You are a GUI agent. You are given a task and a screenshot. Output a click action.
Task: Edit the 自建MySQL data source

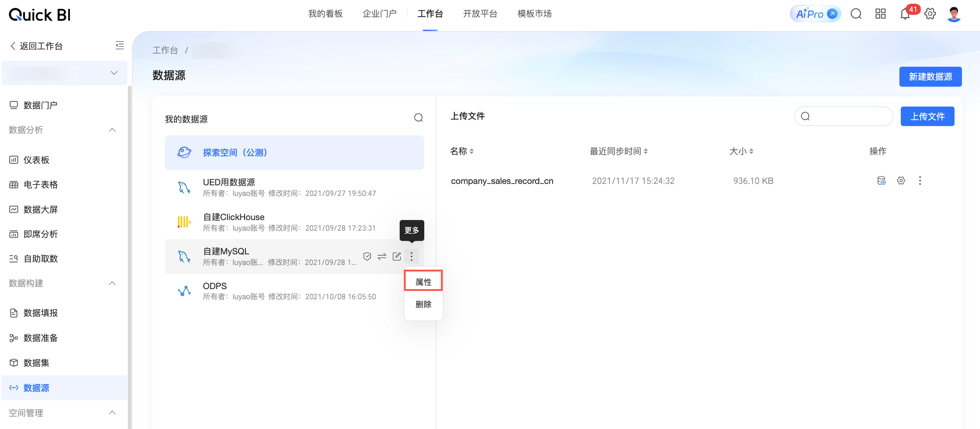397,256
